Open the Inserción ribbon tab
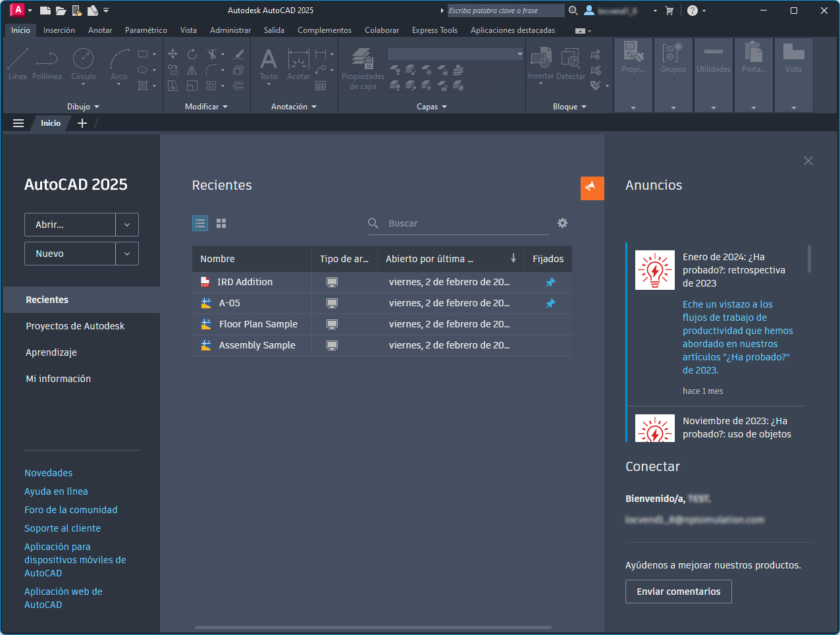The image size is (840, 635). tap(59, 30)
